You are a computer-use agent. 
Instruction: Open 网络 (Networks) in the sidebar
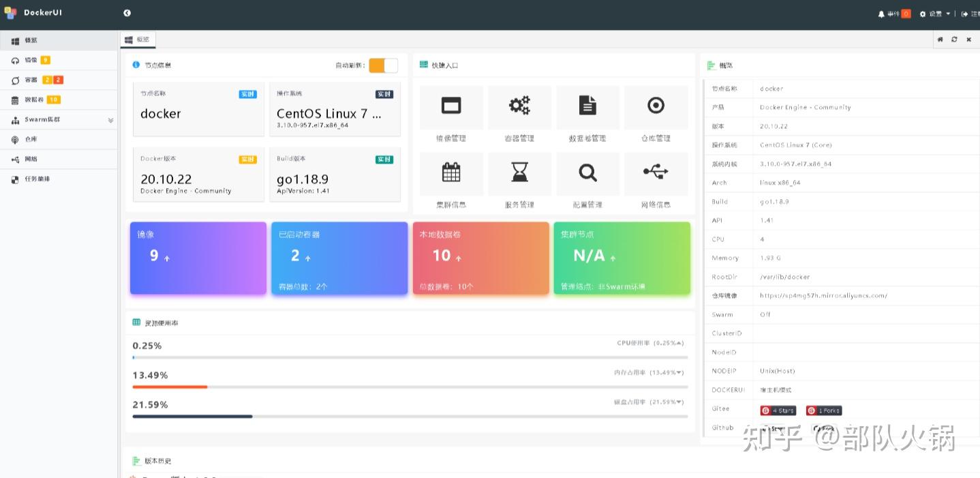click(x=29, y=159)
